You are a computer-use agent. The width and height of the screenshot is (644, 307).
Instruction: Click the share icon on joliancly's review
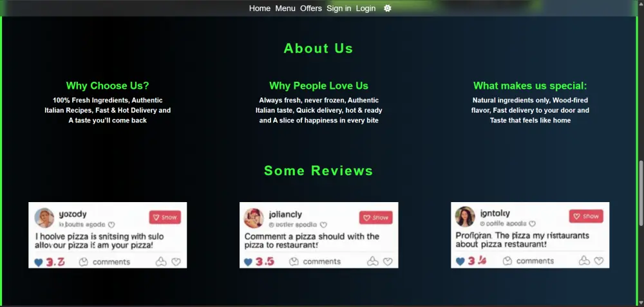coord(372,261)
